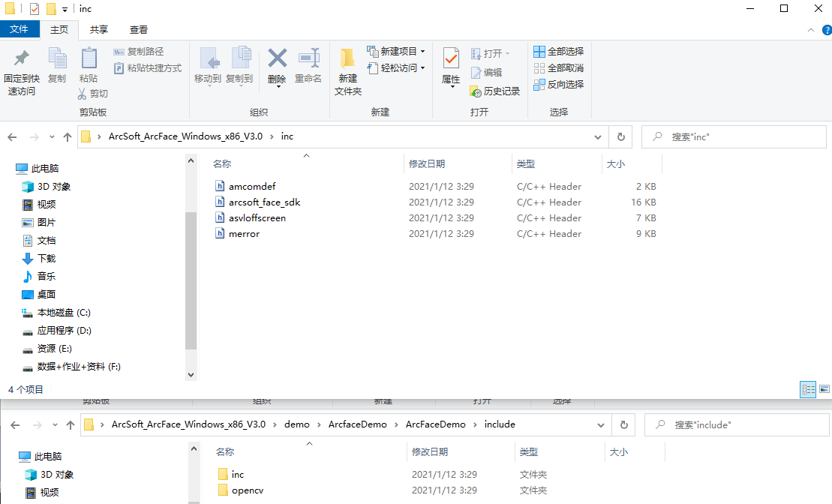Open 属性 (Properties) from the ribbon
Viewport: 832px width, 504px height.
coord(450,67)
